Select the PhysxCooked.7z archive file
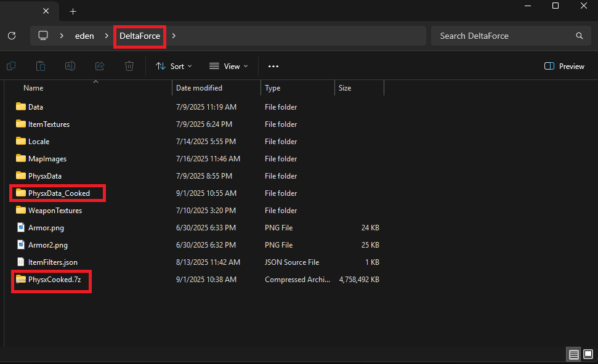Screen dimensions: 598x364 [x=54, y=280]
